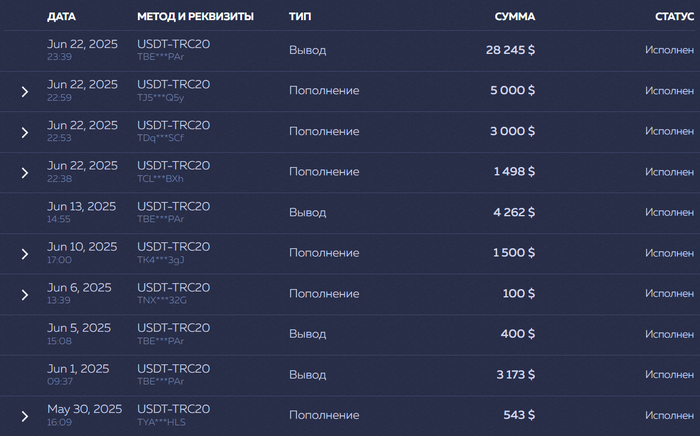The image size is (700, 436).
Task: Click wallet address TDq***SCf
Action: (x=161, y=138)
